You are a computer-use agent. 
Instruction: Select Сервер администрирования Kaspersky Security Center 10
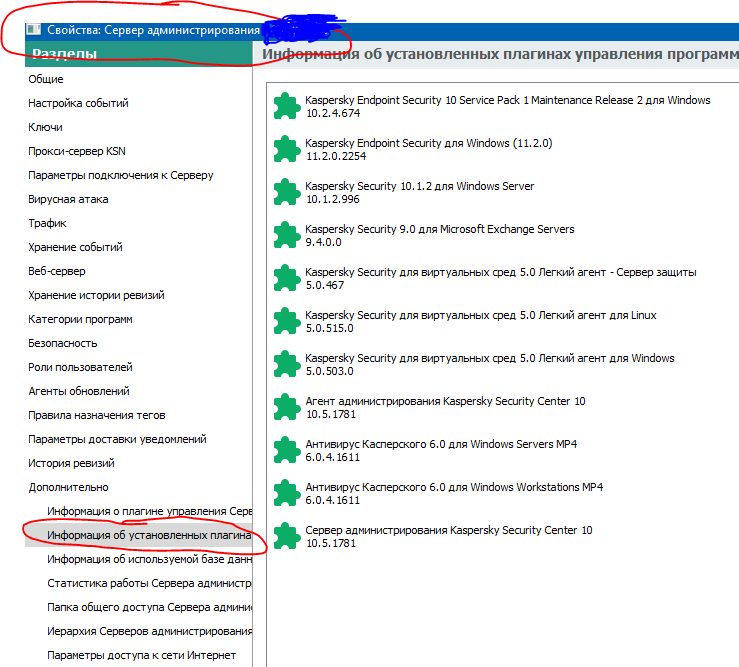[x=449, y=530]
